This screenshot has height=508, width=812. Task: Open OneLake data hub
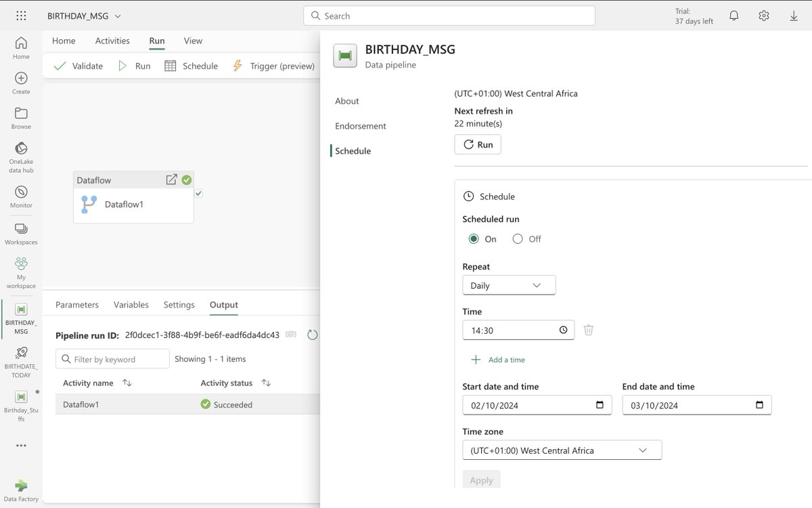tap(21, 157)
